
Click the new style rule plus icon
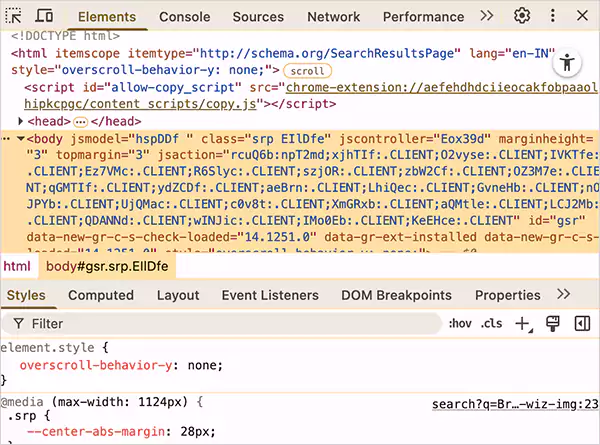click(521, 324)
